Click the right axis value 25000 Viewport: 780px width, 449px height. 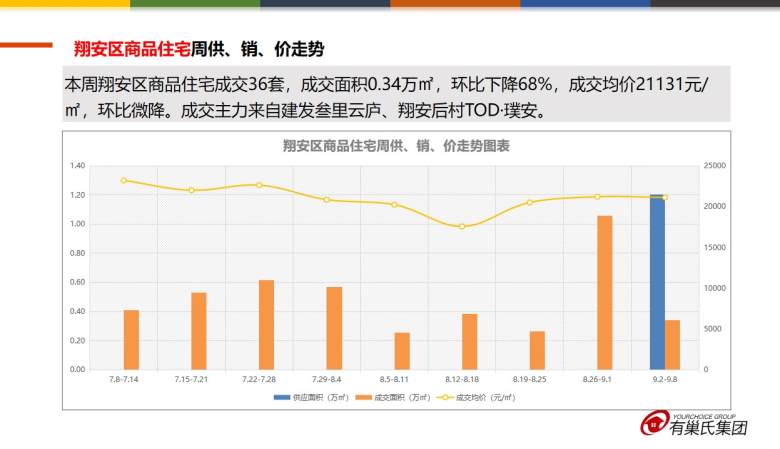[714, 166]
